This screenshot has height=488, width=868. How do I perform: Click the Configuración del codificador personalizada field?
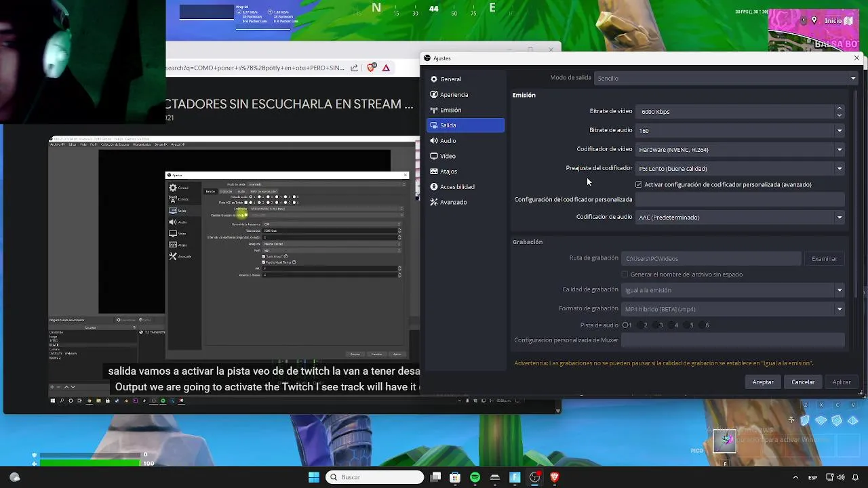click(x=741, y=200)
